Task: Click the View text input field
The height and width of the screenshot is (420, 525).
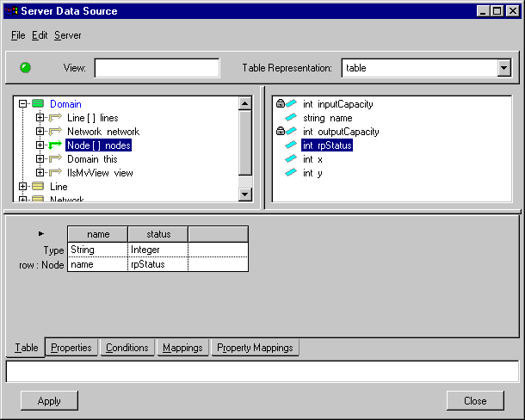Action: pos(157,68)
